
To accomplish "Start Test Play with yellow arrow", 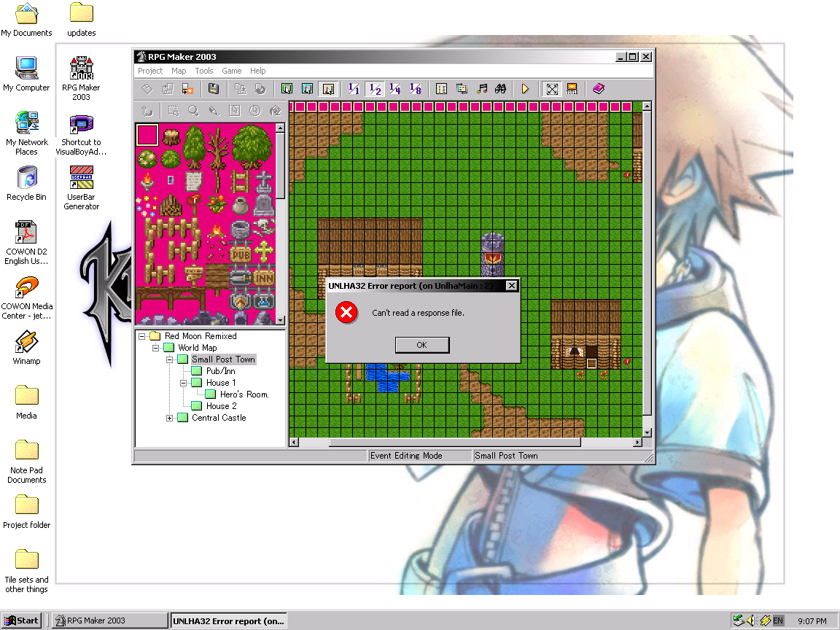I will pos(525,89).
